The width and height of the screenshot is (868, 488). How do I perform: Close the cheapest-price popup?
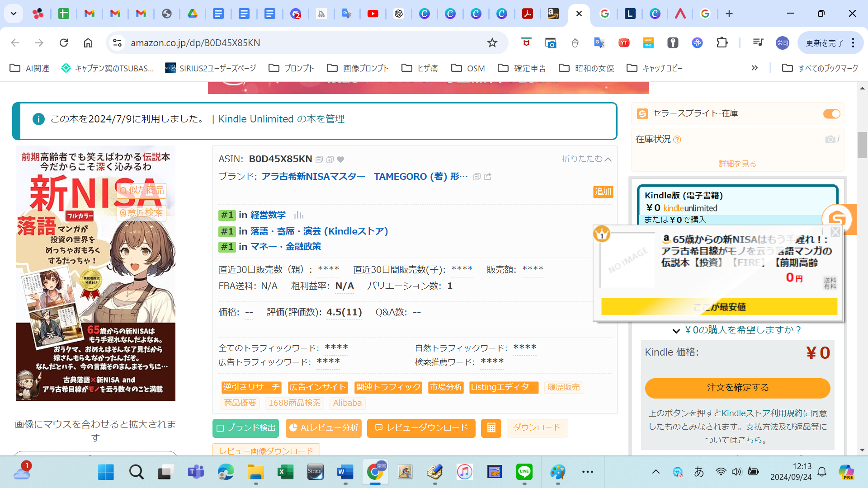point(835,232)
